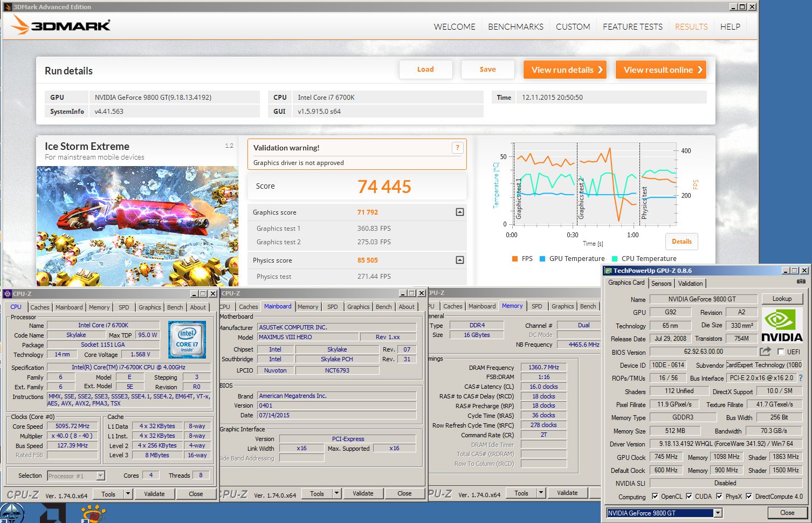Click the Lookup button in GPU-Z
This screenshot has width=812, height=523.
[782, 299]
